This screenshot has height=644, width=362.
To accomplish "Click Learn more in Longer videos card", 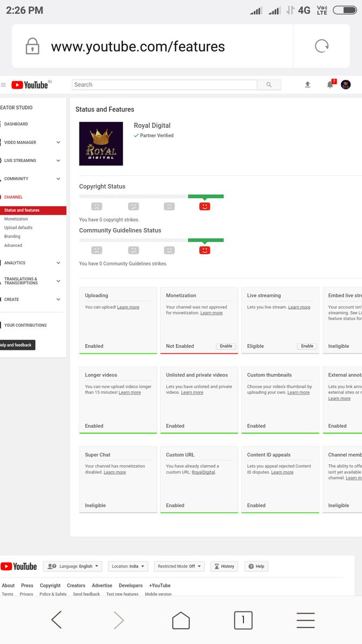I will click(x=130, y=392).
